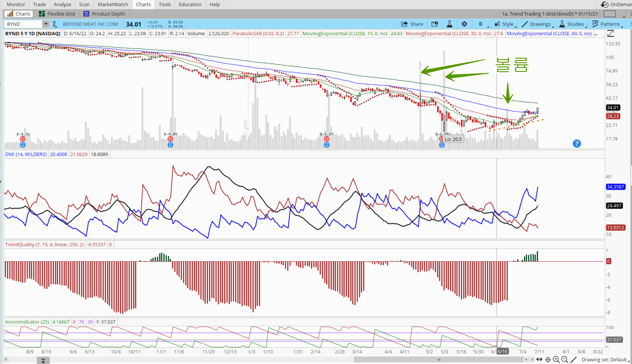Toggle the studies collapse arrow at bottom left

point(43,361)
